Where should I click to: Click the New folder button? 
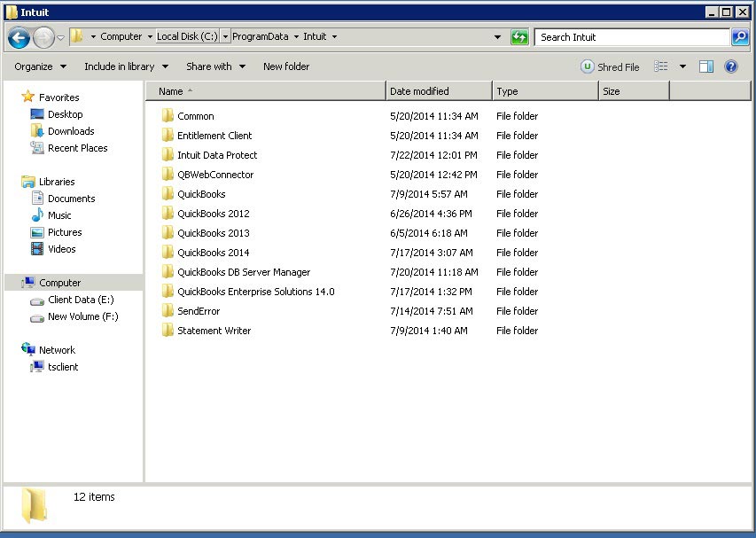click(x=286, y=66)
